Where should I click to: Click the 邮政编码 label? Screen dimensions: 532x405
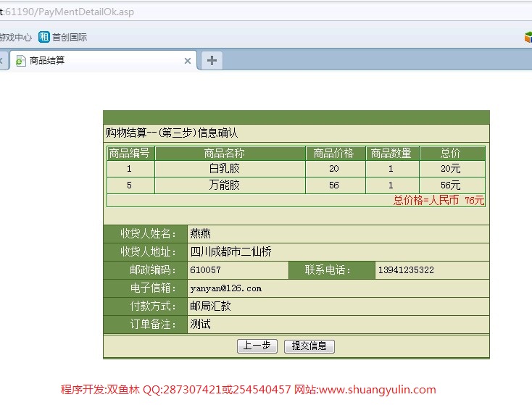click(x=154, y=270)
